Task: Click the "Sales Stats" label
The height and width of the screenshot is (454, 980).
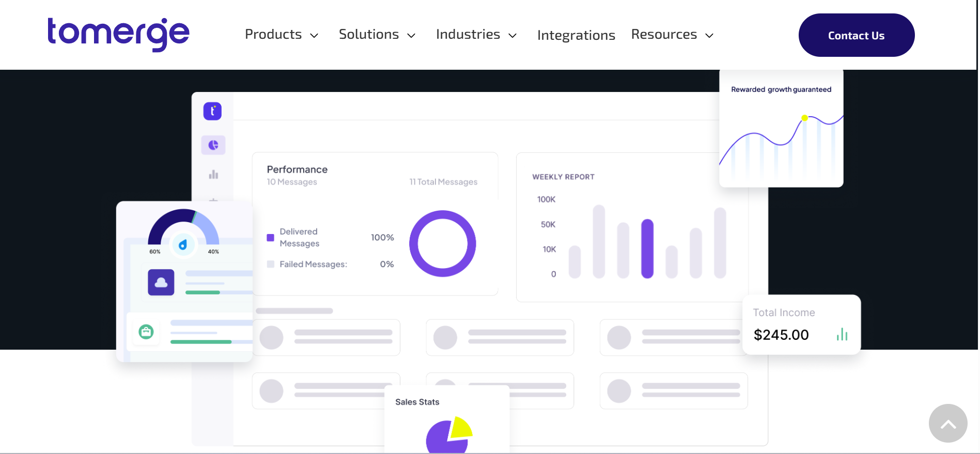Action: point(417,402)
